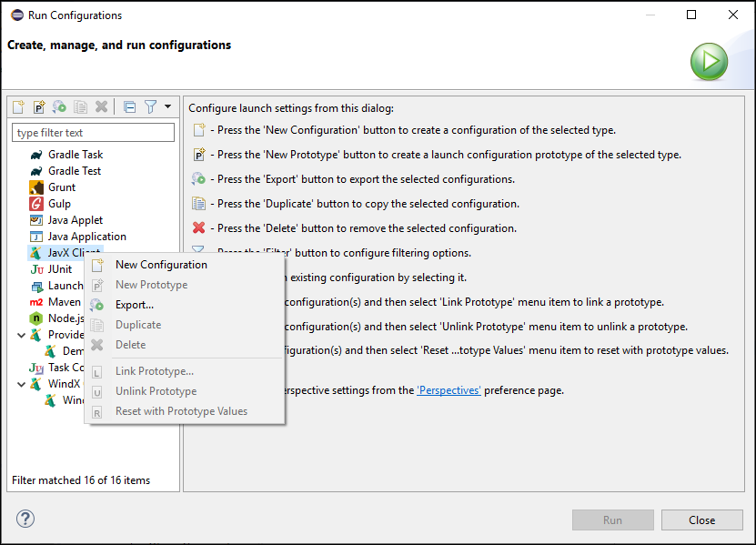Image resolution: width=756 pixels, height=545 pixels.
Task: Click the Filter funnel toolbar icon
Action: click(x=150, y=106)
